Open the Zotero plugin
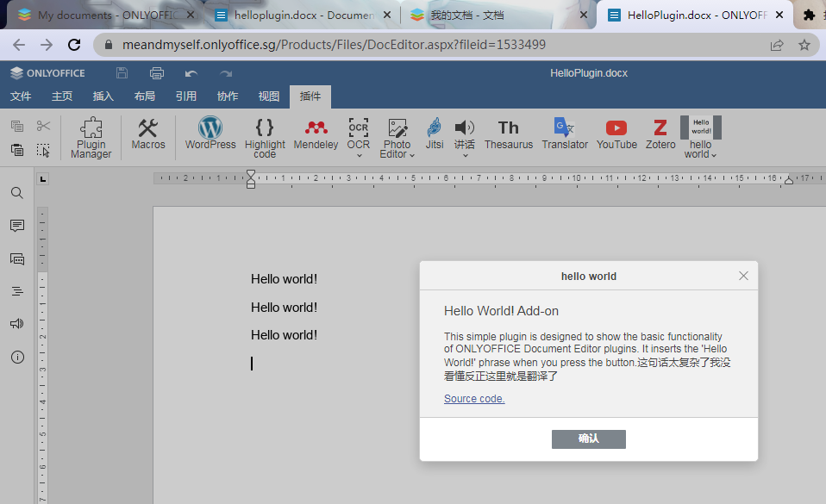 (660, 134)
